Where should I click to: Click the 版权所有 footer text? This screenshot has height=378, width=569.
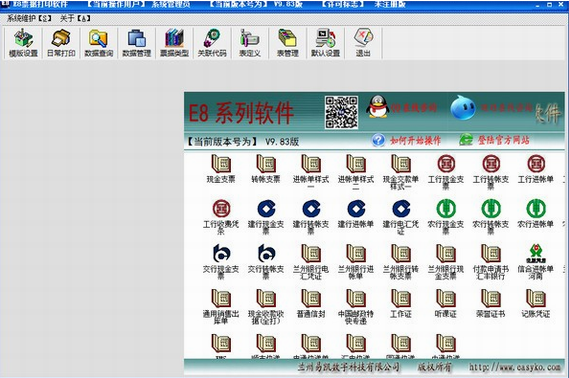tap(434, 367)
